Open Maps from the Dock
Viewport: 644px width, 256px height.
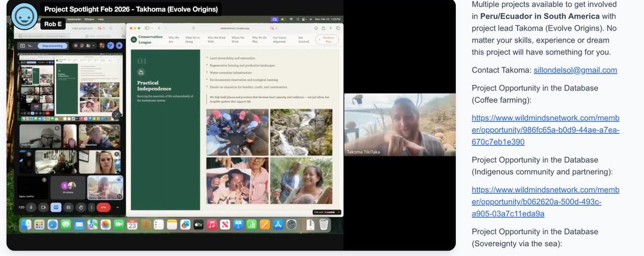point(92,225)
